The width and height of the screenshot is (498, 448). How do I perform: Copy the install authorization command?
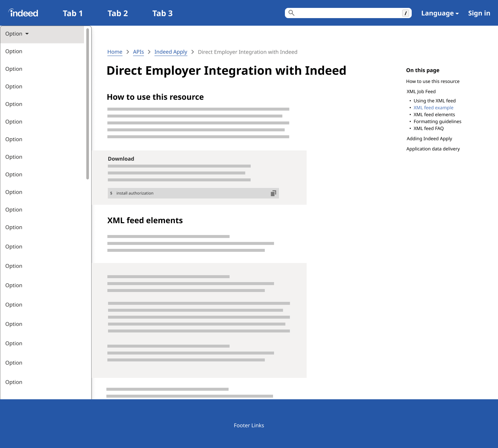tap(273, 193)
